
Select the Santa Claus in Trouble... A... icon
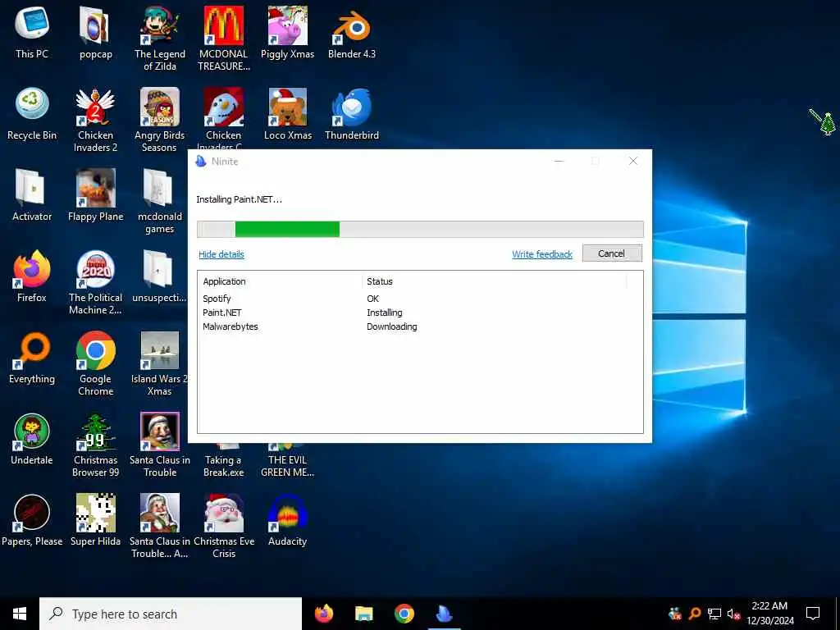[x=160, y=526]
